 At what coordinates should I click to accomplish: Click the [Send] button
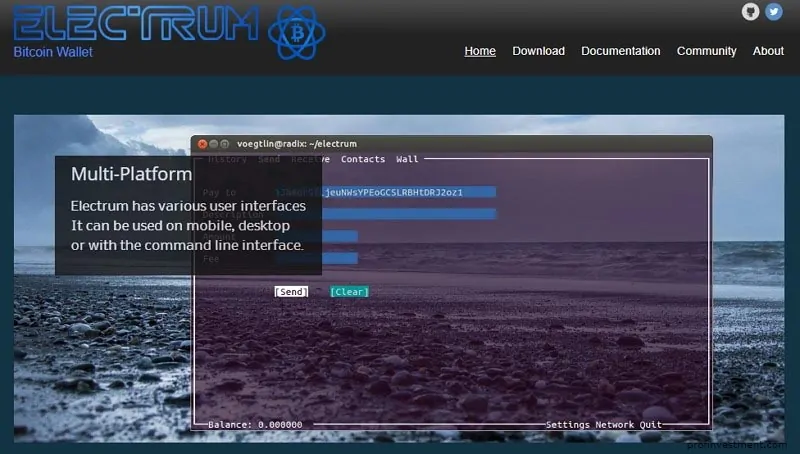pos(291,292)
